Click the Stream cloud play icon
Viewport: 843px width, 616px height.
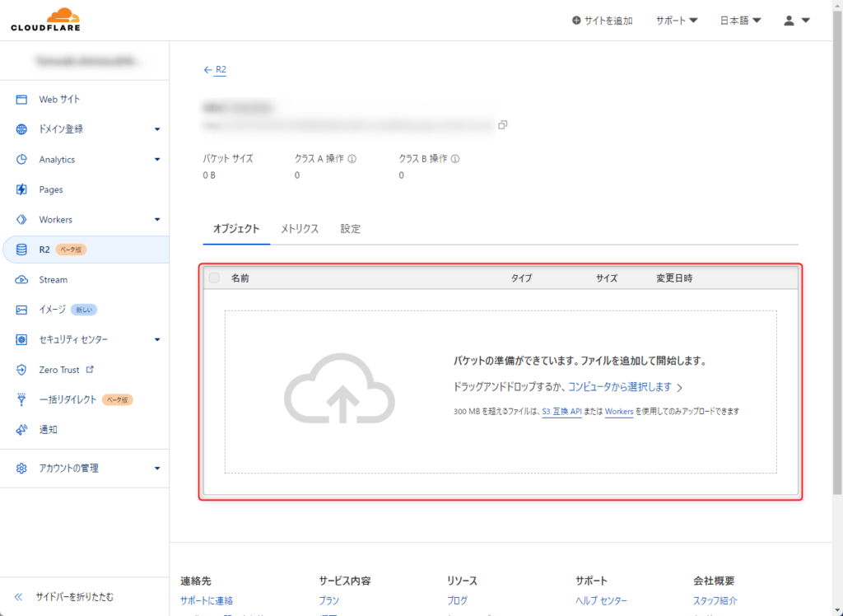pos(21,280)
